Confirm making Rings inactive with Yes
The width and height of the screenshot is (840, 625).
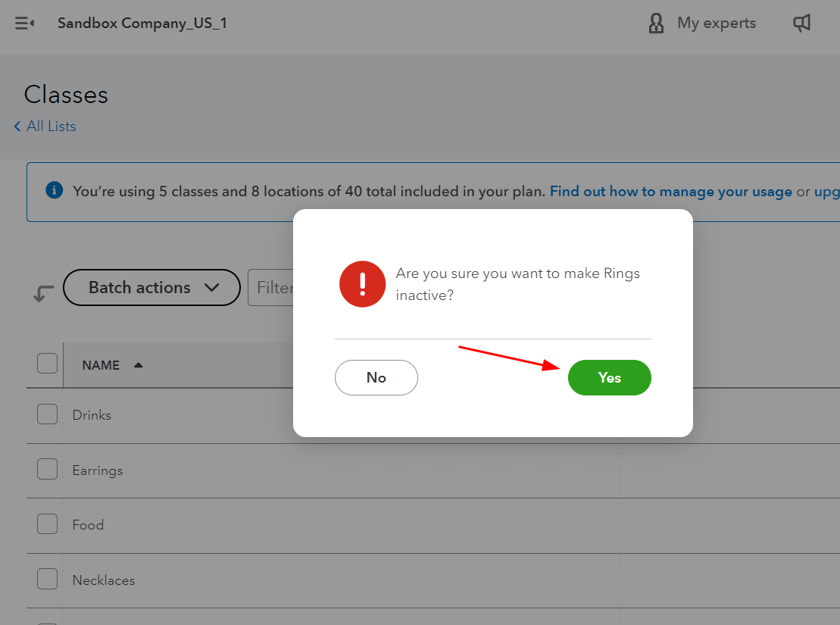(609, 377)
